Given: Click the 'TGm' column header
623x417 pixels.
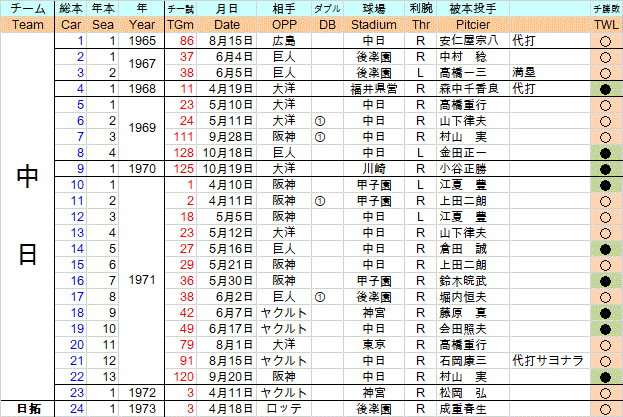Looking at the screenshot, I should pyautogui.click(x=180, y=25).
